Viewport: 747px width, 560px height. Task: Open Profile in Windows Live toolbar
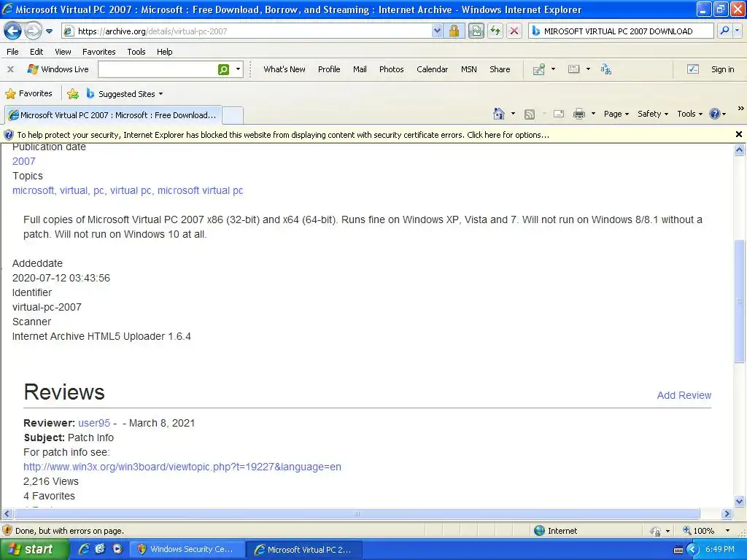click(329, 69)
